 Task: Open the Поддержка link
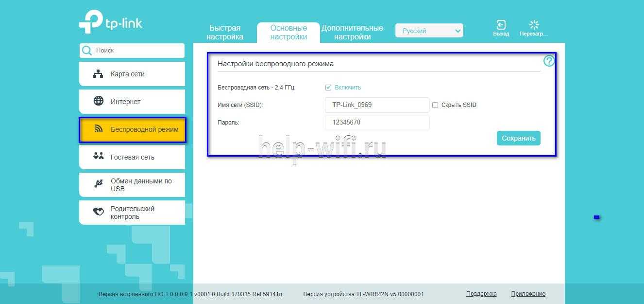point(481,294)
